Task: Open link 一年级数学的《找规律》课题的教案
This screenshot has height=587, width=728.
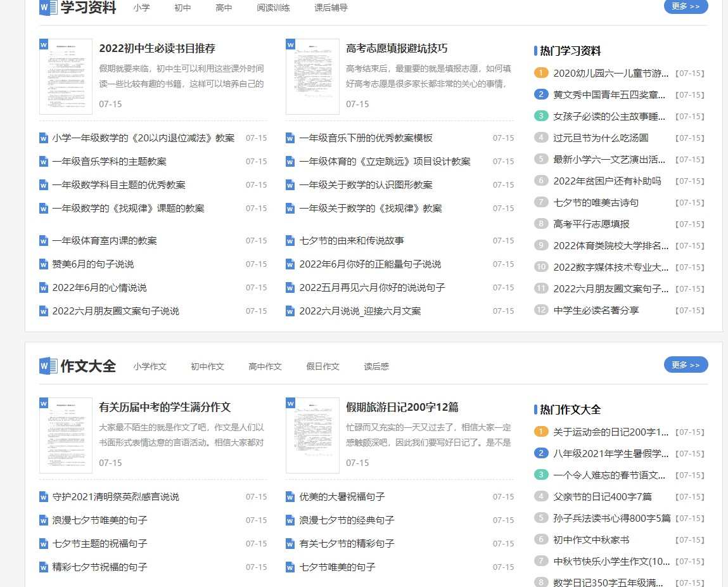Action: point(128,208)
